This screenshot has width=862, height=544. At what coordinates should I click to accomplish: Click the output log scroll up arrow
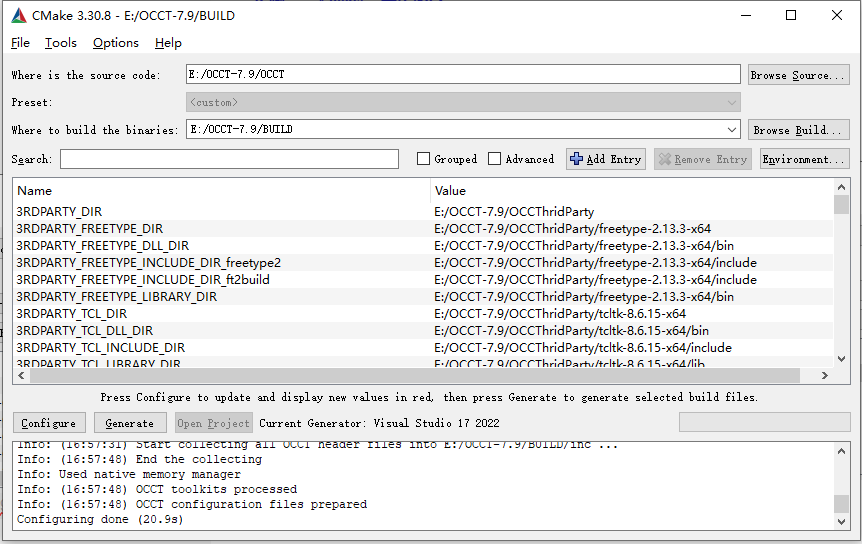pos(841,451)
